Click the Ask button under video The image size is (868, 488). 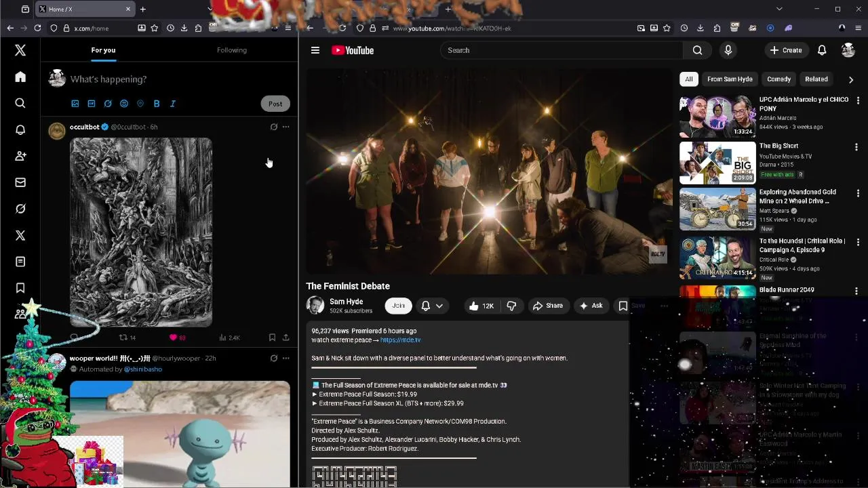coord(590,306)
